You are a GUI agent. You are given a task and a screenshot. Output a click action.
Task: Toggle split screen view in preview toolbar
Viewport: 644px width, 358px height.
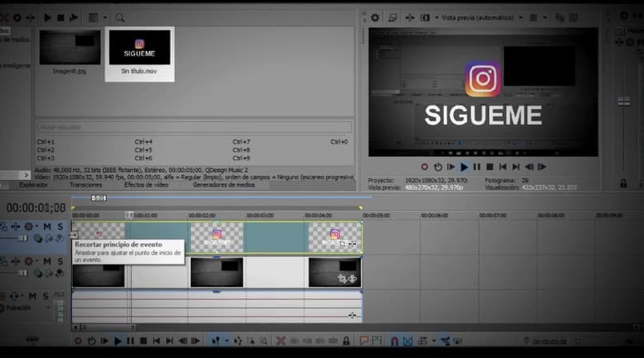pyautogui.click(x=425, y=18)
